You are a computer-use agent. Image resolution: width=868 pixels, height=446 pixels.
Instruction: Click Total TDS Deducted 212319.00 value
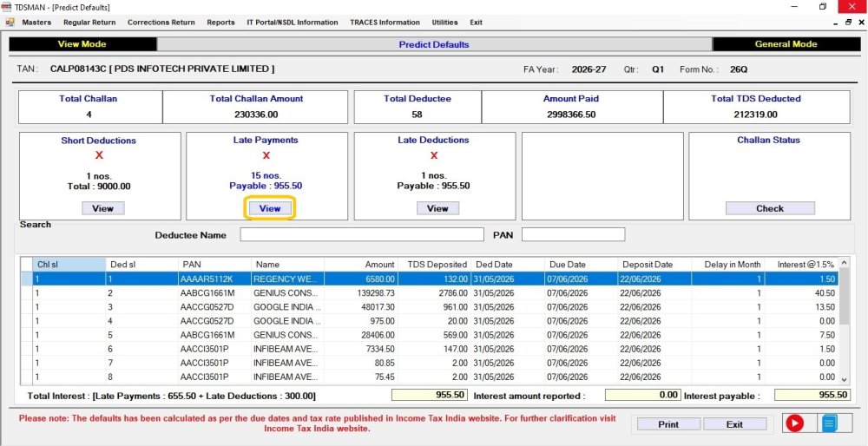756,115
